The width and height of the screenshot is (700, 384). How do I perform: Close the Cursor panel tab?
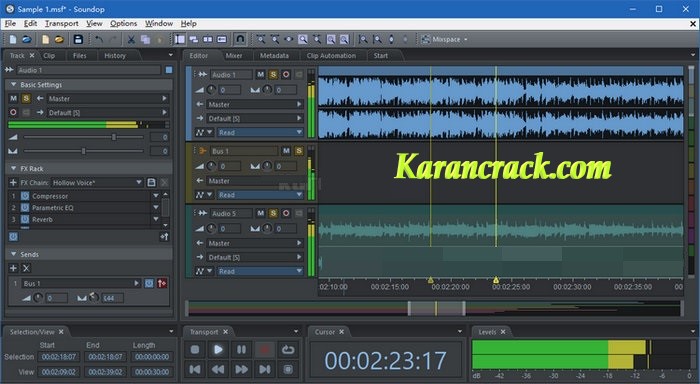tap(342, 332)
